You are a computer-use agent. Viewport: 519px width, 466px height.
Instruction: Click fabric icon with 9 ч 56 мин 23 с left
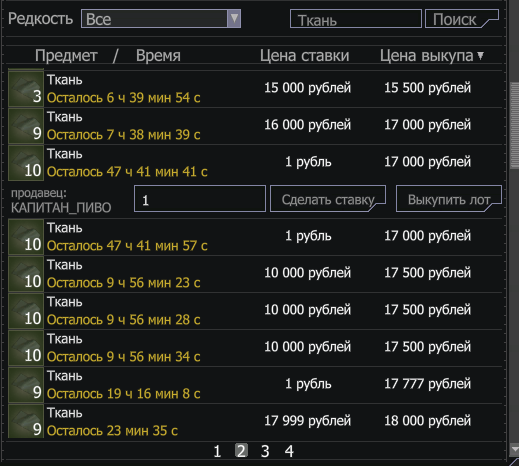[x=26, y=273]
